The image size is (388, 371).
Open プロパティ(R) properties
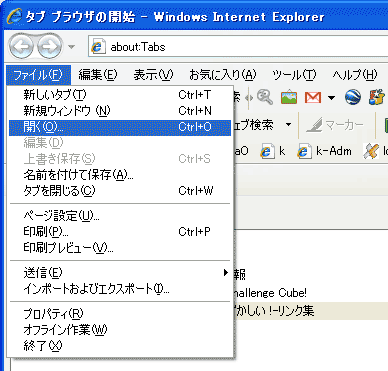coord(120,314)
